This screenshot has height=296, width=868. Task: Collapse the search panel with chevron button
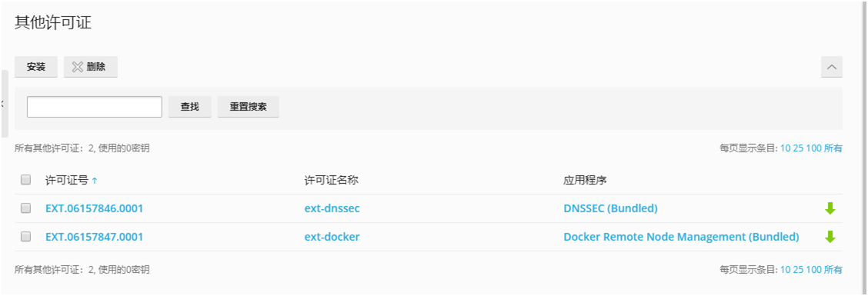pos(832,67)
